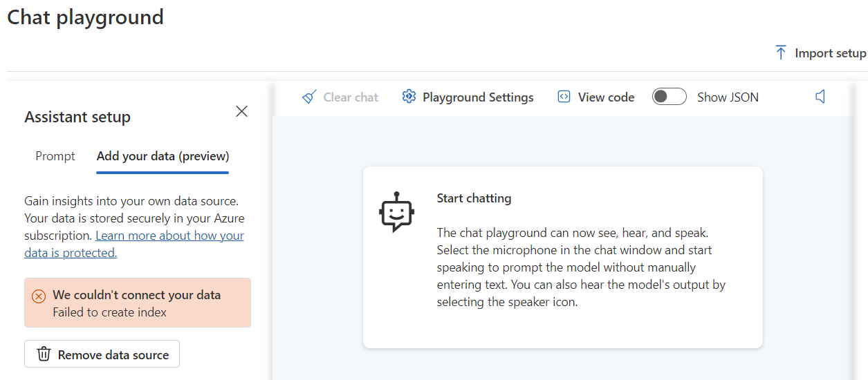Click "We couldn't connect your data" text

coord(137,295)
